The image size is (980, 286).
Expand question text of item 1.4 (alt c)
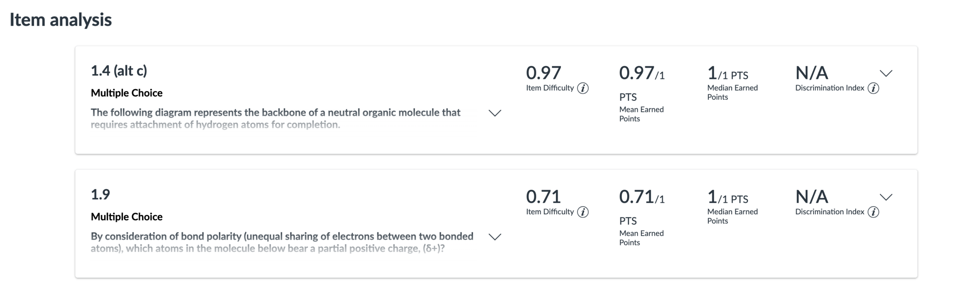point(495,113)
